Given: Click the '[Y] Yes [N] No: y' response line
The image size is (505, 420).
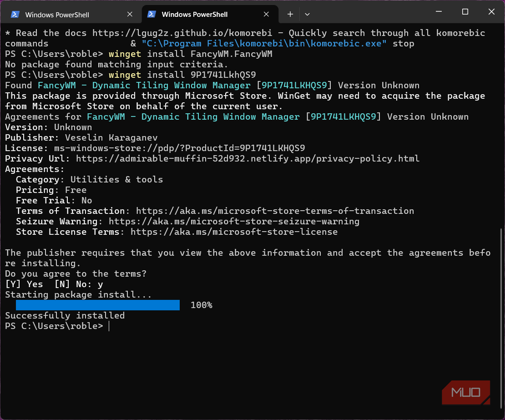Looking at the screenshot, I should (54, 284).
